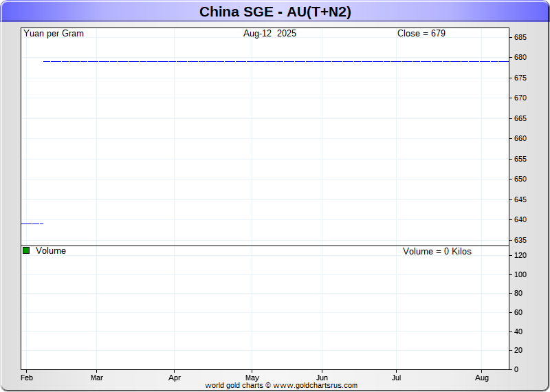The image size is (550, 392).
Task: Click the Volume legend text label
Action: (x=51, y=251)
